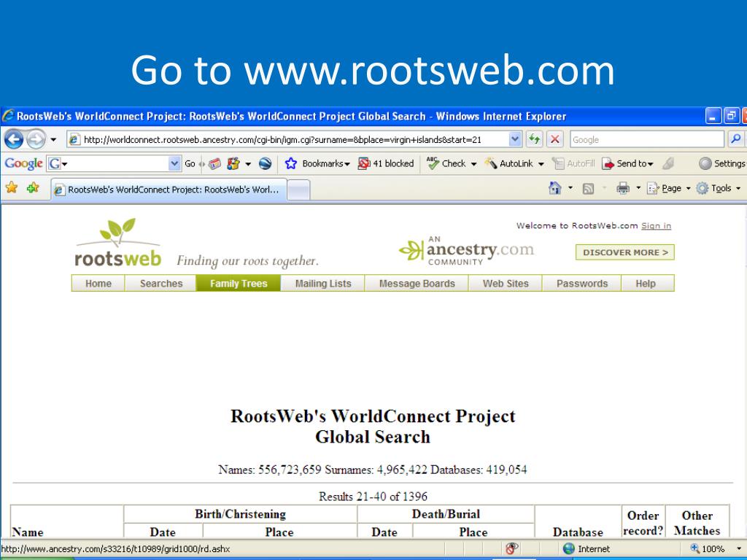Click the Results 21-40 of 1396 text
This screenshot has width=747, height=560.
pos(373,497)
